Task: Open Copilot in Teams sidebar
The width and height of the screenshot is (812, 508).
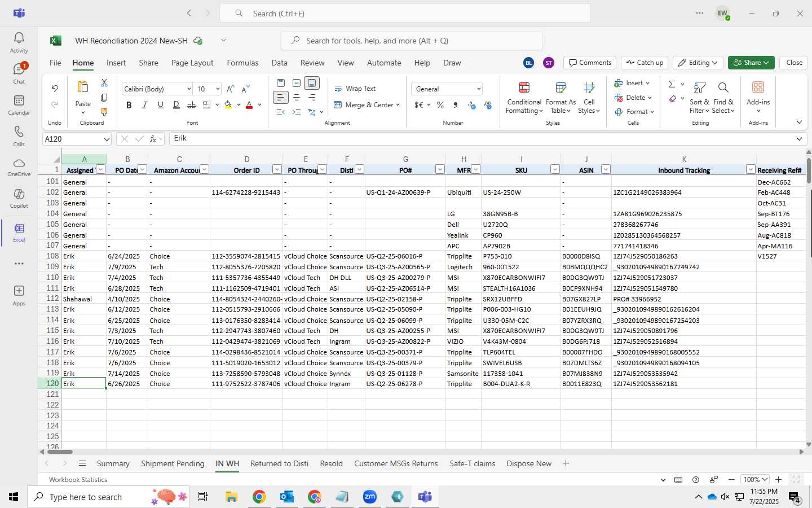Action: click(x=19, y=198)
